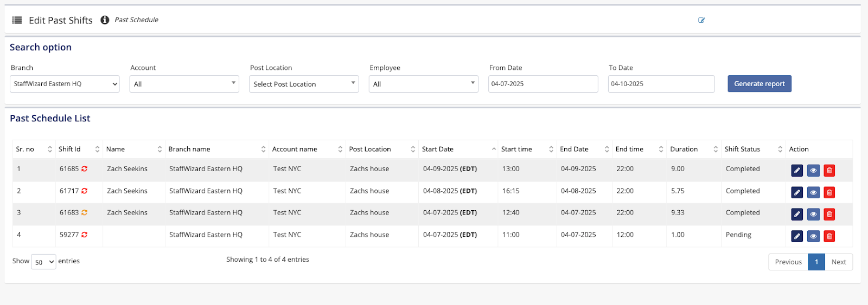Open the Branch dropdown showing StaffWizard Eastern HQ
This screenshot has width=868, height=305.
65,84
